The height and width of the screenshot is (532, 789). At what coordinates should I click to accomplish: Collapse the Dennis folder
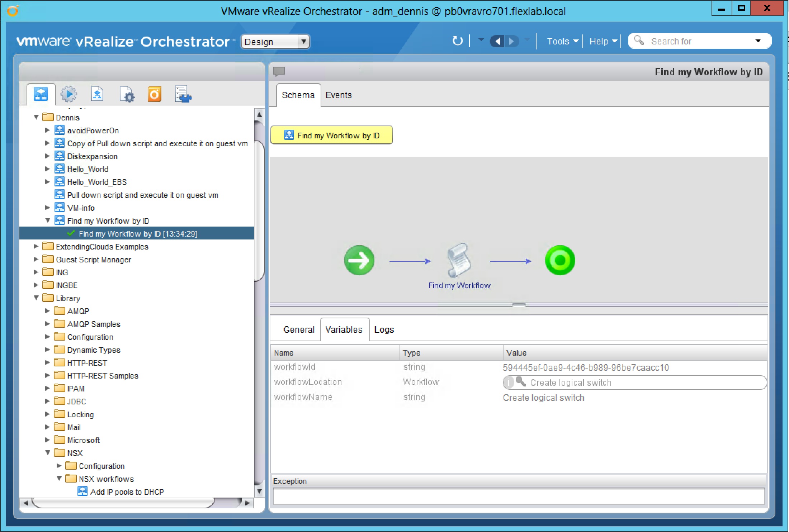pyautogui.click(x=36, y=117)
